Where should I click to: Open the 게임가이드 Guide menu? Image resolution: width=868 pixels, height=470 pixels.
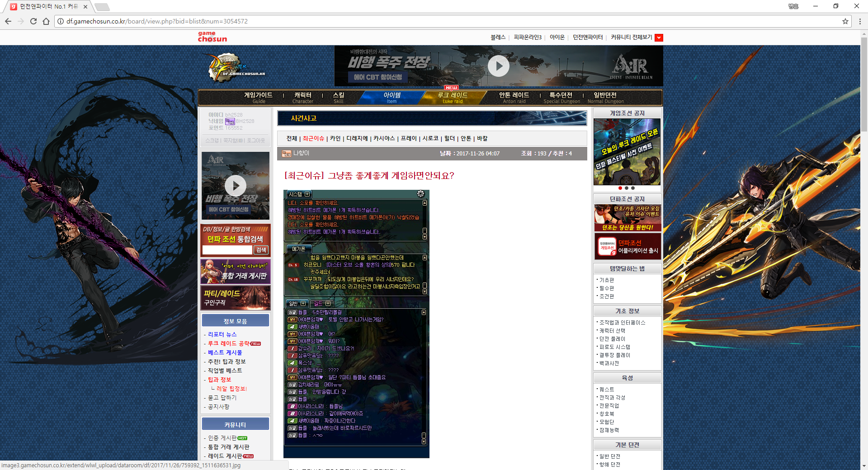coord(258,97)
